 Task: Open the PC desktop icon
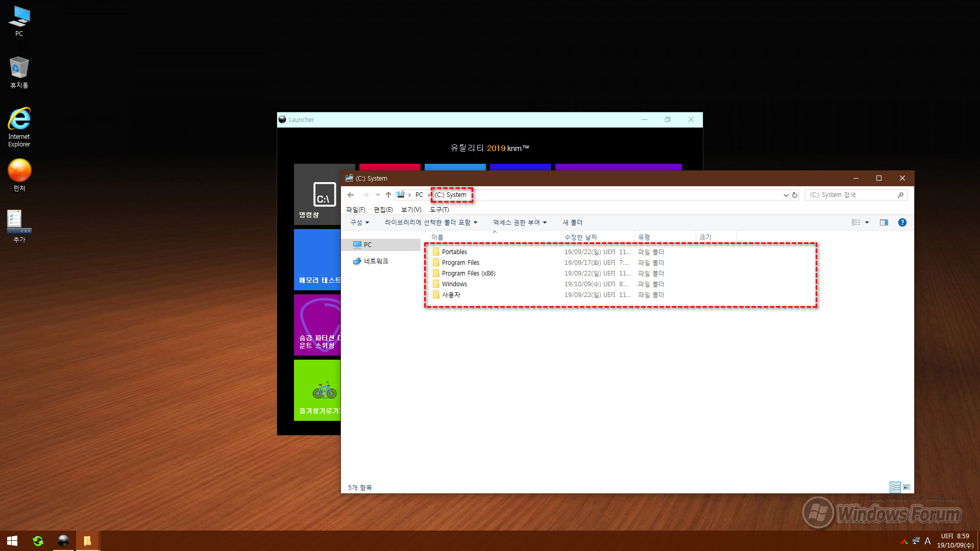pyautogui.click(x=19, y=21)
